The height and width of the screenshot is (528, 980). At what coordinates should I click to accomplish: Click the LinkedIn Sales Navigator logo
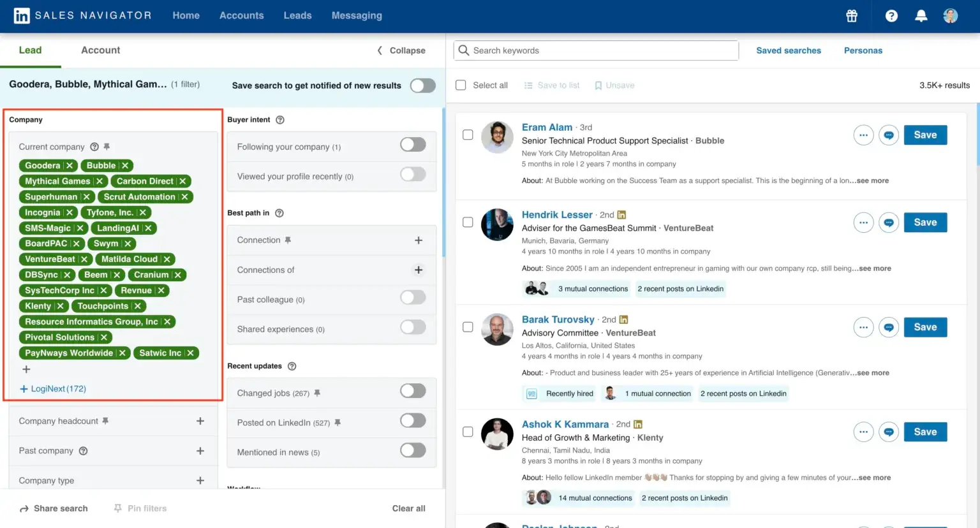coord(82,15)
